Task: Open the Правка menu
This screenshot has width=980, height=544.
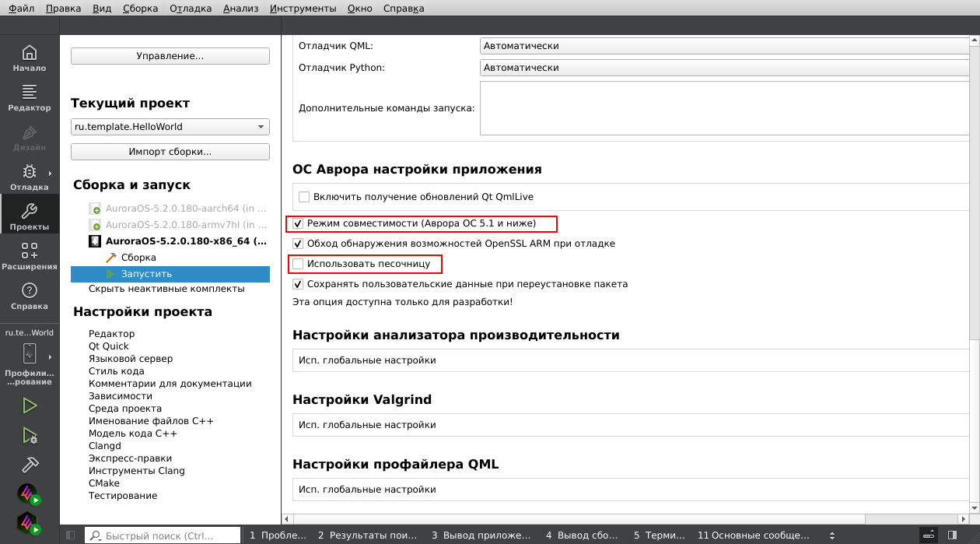Action: [63, 9]
